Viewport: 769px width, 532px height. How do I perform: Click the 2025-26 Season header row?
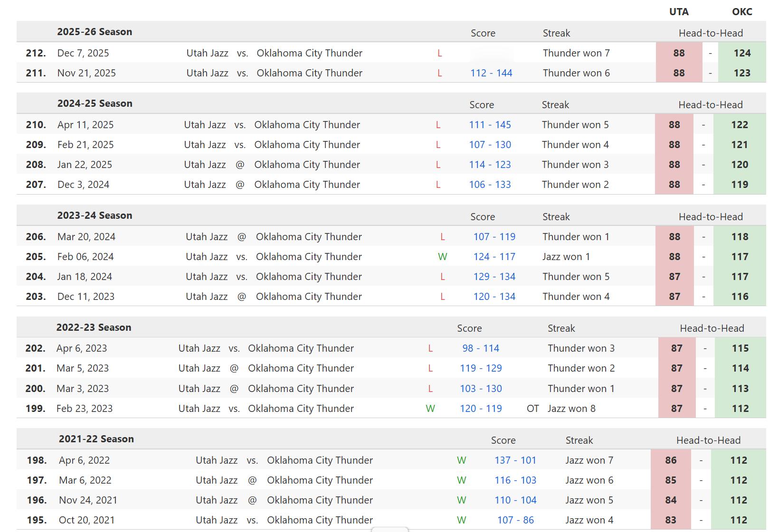coord(95,32)
